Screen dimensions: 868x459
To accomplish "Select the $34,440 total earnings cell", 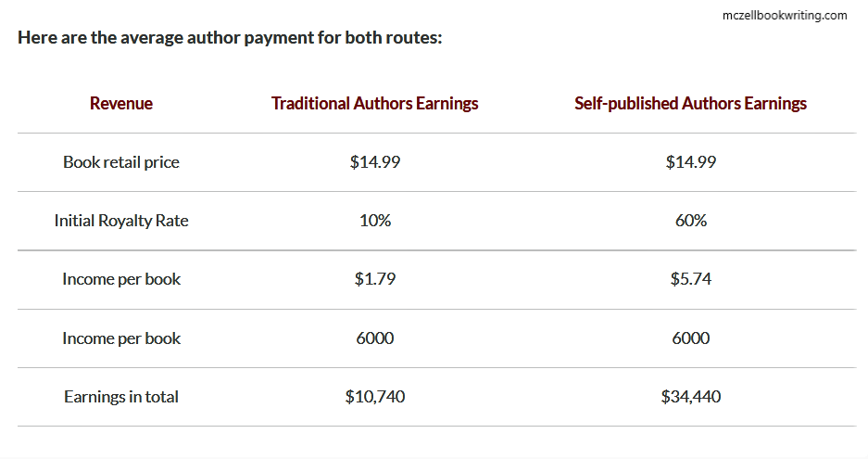I will (691, 396).
